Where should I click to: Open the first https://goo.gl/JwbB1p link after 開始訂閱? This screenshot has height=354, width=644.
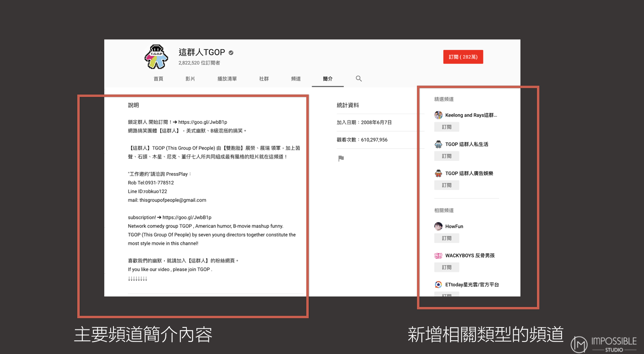click(202, 122)
